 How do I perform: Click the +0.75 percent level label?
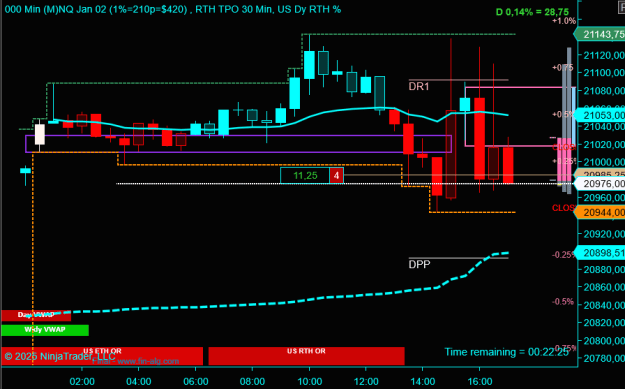[x=563, y=68]
